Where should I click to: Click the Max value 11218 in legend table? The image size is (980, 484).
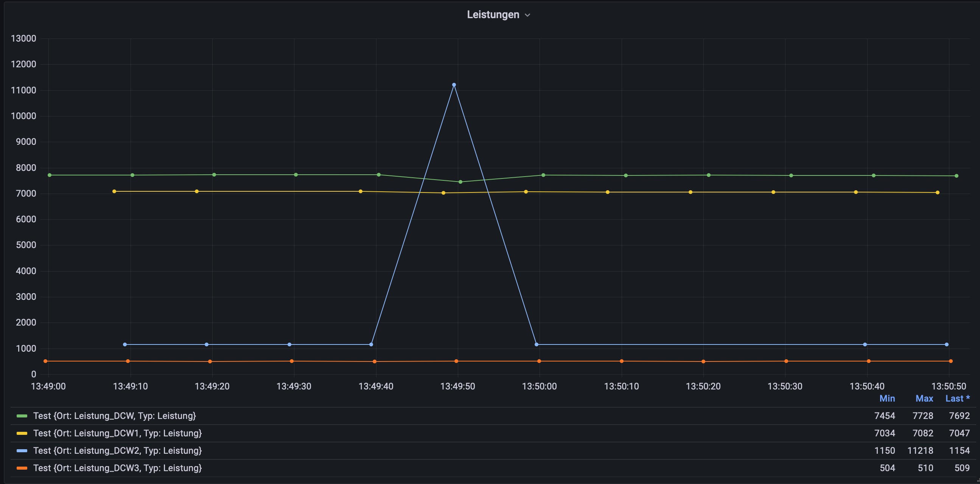920,451
